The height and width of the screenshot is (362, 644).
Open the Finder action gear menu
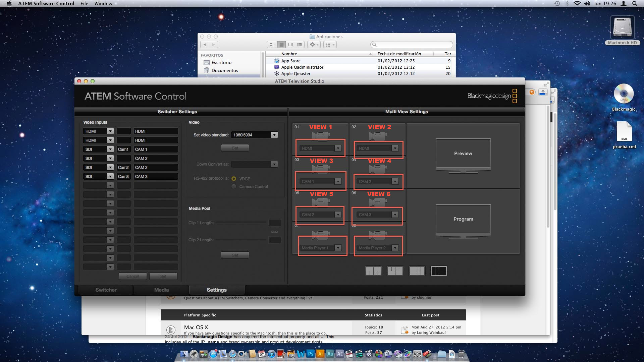314,45
